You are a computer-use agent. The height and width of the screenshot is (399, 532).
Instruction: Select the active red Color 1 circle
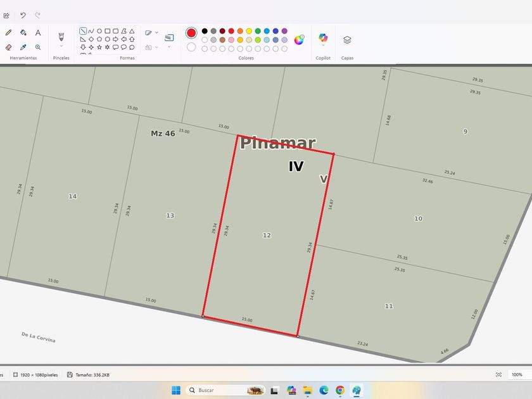191,33
